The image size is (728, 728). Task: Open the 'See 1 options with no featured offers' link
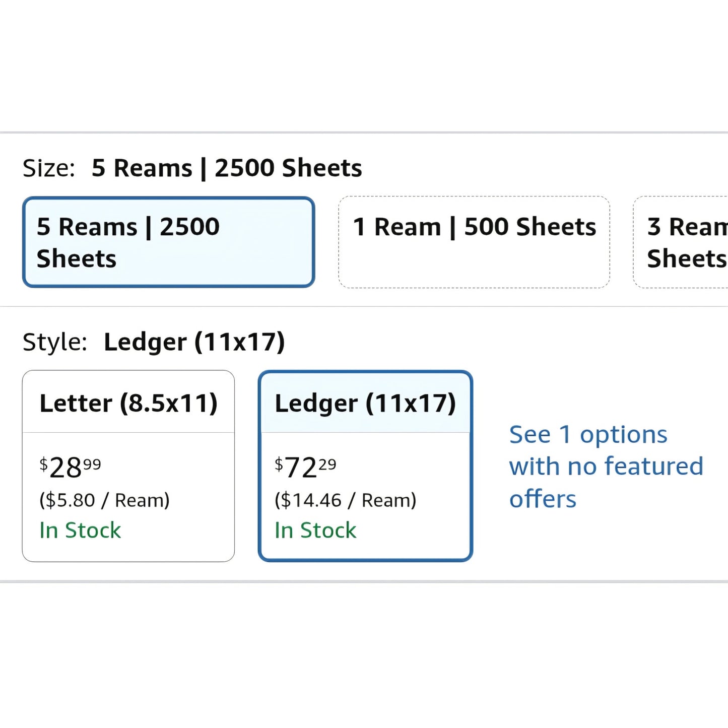click(x=606, y=467)
